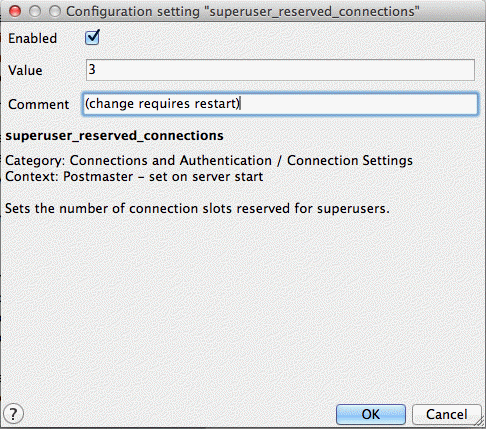Confirm the setting with the OK button
486x429 pixels.
tap(371, 414)
